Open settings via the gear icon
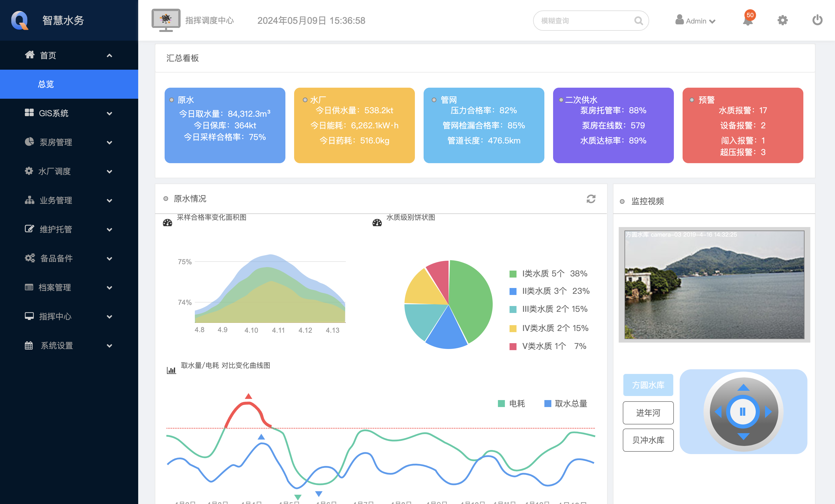 pyautogui.click(x=782, y=20)
